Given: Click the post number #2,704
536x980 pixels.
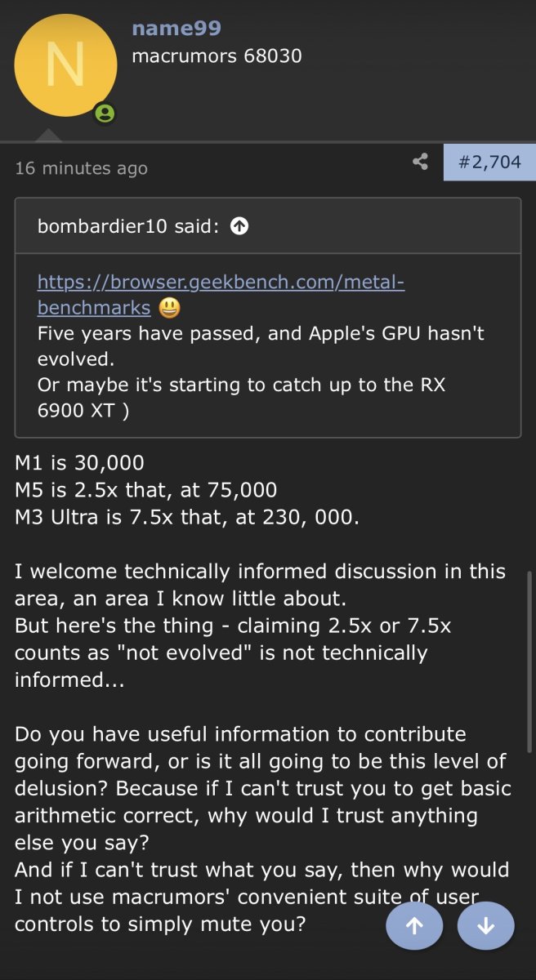Looking at the screenshot, I should 489,161.
